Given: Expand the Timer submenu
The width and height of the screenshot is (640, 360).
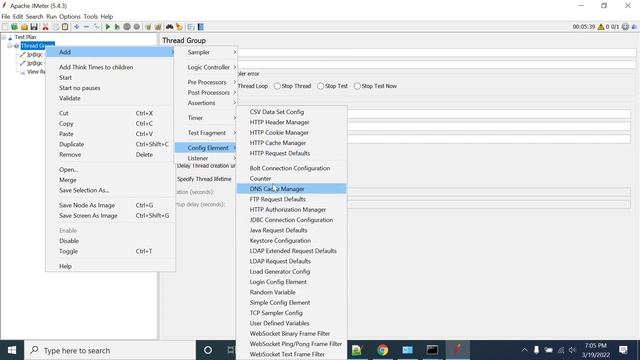Looking at the screenshot, I should click(206, 118).
